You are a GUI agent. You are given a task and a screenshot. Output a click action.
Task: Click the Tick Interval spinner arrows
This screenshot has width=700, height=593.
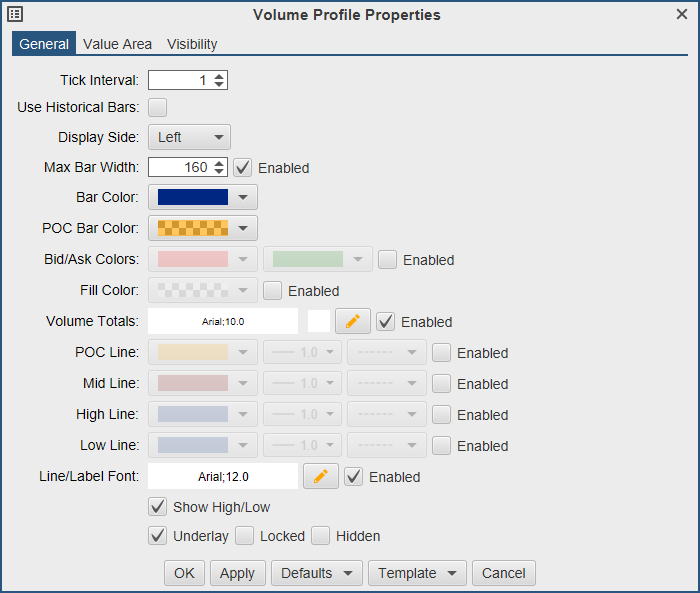pyautogui.click(x=220, y=80)
